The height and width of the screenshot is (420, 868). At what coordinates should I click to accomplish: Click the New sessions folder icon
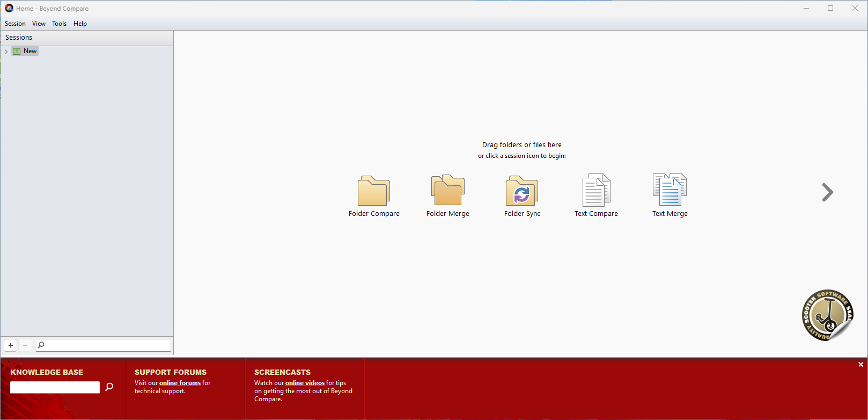coord(17,51)
